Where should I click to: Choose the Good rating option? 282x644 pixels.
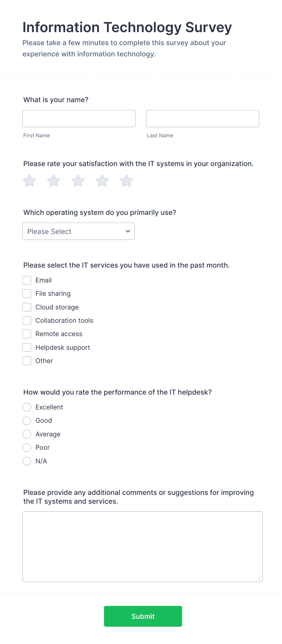tap(27, 421)
